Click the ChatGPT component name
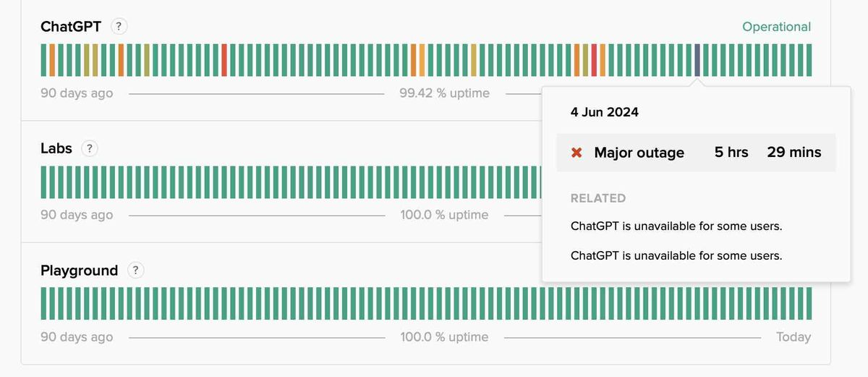The height and width of the screenshot is (377, 868). pyautogui.click(x=71, y=27)
